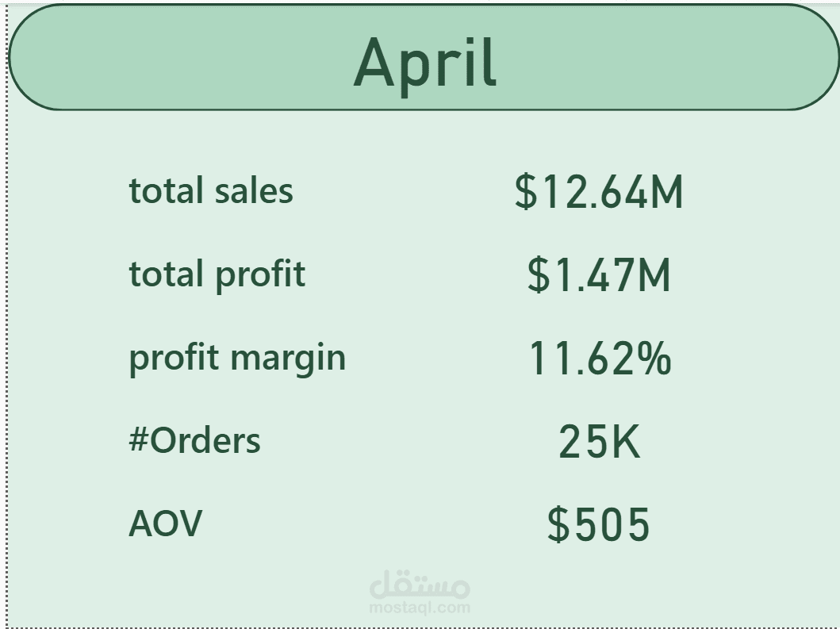Click the letter M in $1.47M
Image resolution: width=840 pixels, height=629 pixels.
coord(654,275)
